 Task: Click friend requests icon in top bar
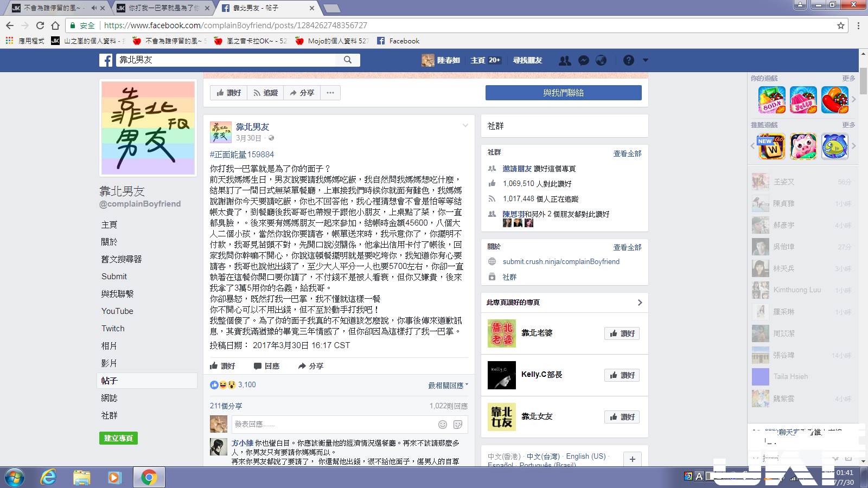565,60
